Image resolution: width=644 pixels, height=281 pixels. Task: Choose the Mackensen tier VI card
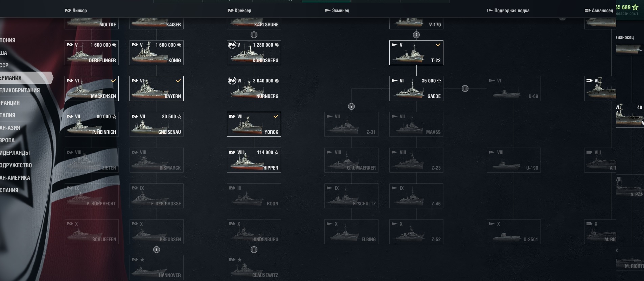(92, 88)
